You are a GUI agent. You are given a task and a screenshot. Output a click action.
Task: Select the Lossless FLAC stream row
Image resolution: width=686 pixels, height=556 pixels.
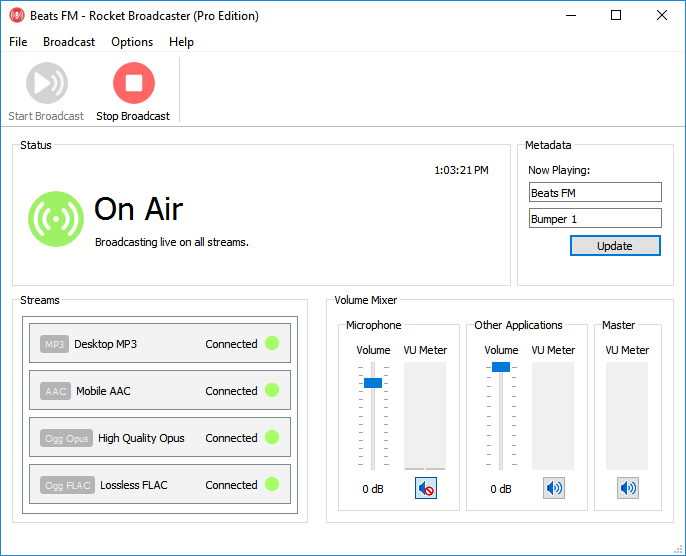[160, 485]
